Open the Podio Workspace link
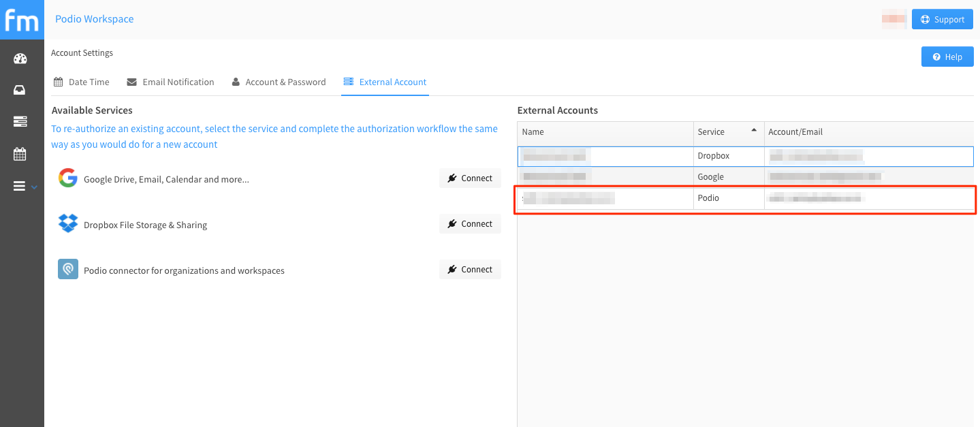The height and width of the screenshot is (427, 980). point(95,19)
